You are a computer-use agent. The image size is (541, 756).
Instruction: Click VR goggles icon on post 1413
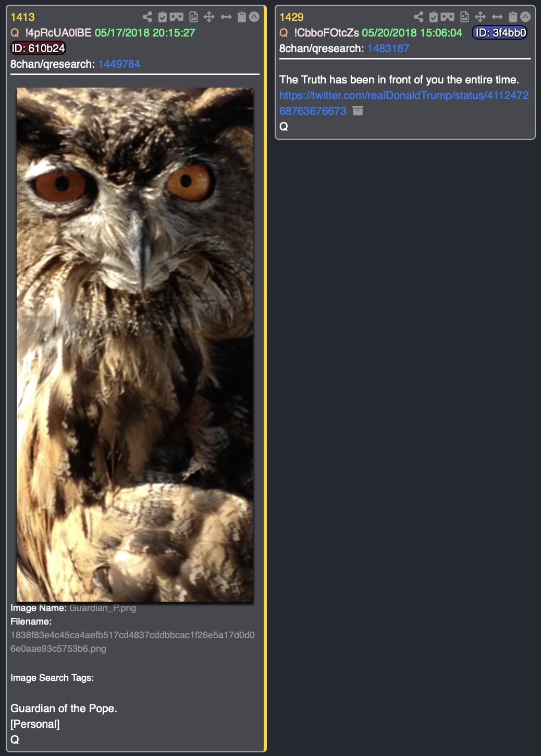(177, 17)
